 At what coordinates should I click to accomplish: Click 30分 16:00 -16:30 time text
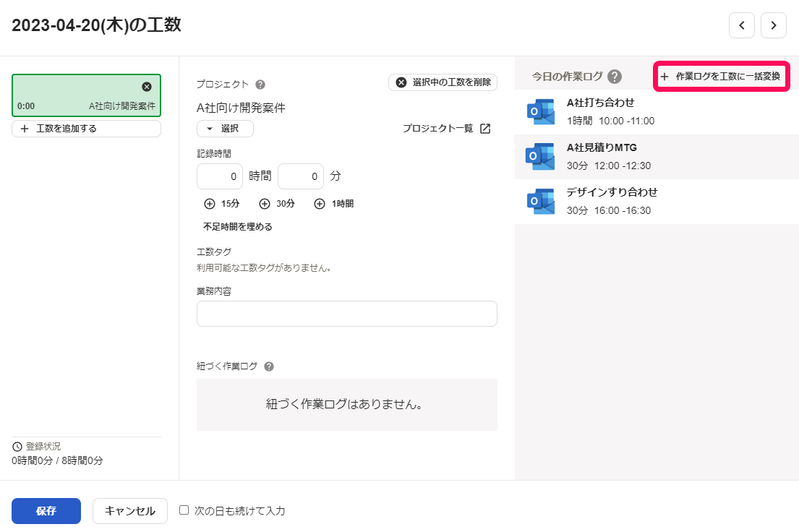609,211
